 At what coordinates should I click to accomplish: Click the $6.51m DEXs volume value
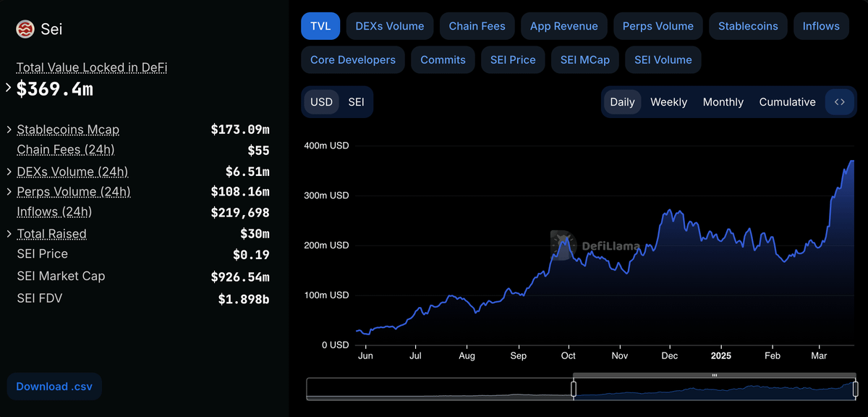pyautogui.click(x=247, y=172)
